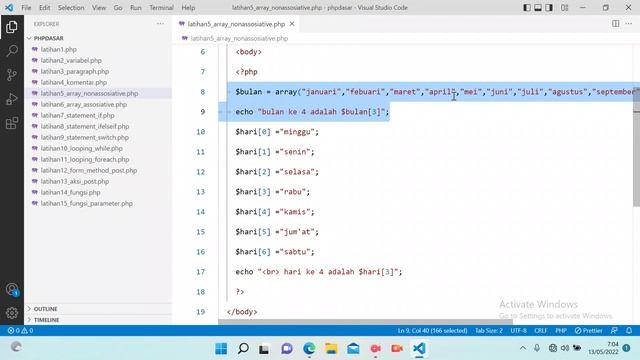
Task: Open the Edit menu
Action: pos(44,7)
